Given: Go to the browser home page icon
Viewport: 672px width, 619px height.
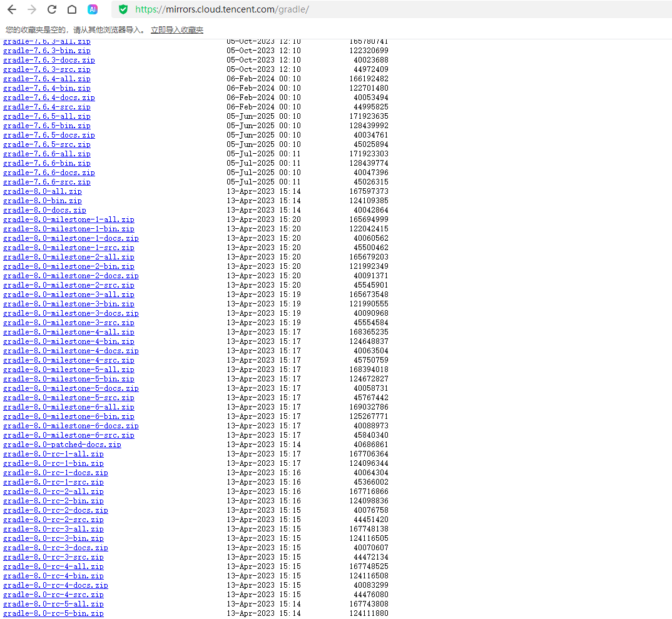Looking at the screenshot, I should 72,9.
